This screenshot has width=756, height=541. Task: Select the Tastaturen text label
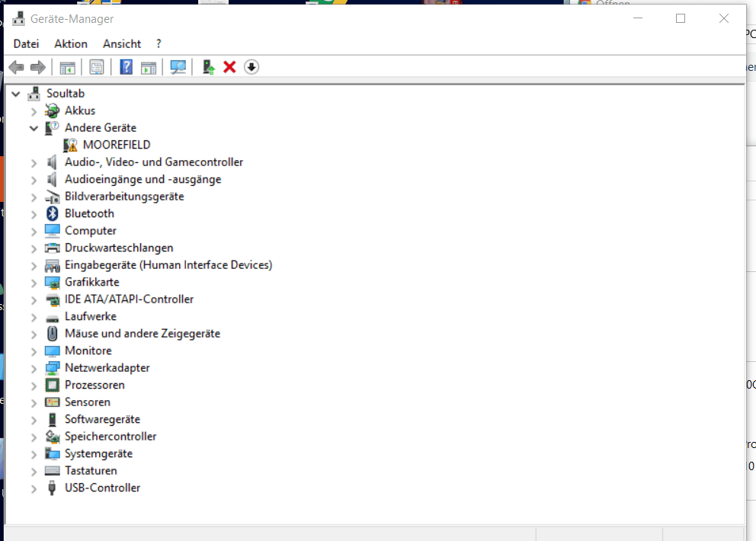(x=91, y=471)
